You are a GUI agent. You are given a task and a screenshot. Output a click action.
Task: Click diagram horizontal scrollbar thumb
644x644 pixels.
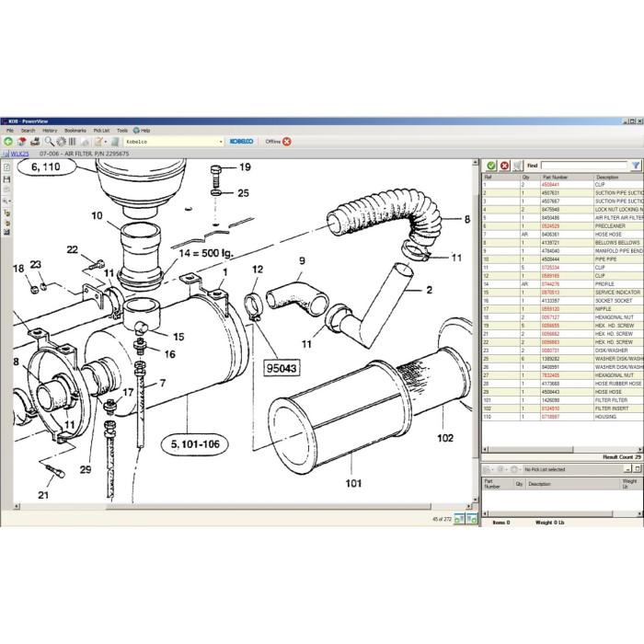pos(269,506)
